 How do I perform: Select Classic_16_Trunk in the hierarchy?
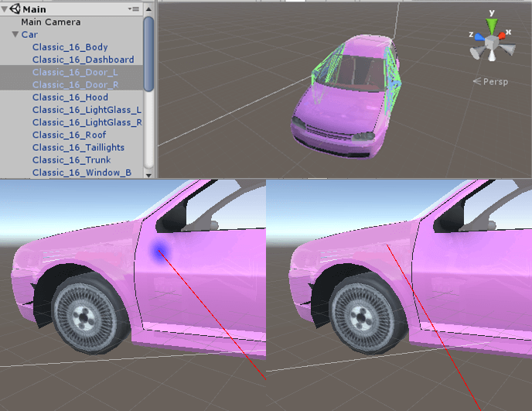pos(72,160)
